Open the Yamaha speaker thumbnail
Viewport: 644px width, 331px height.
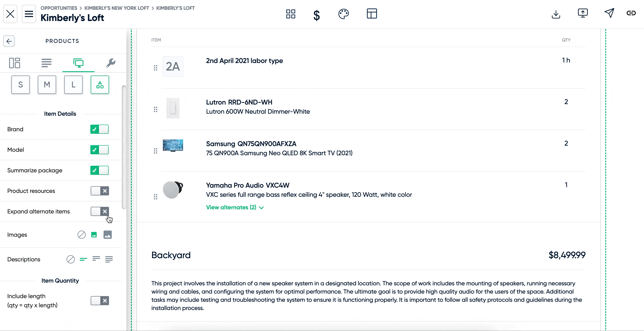coord(173,190)
